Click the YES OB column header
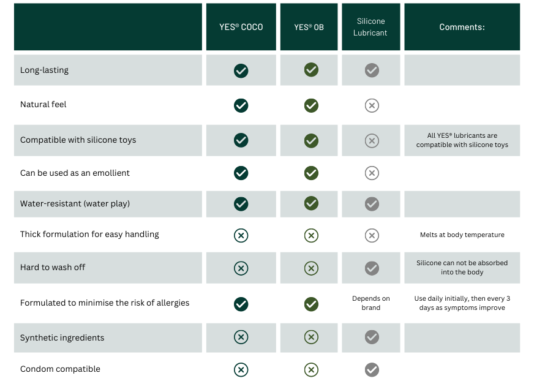This screenshot has width=534, height=392. (x=309, y=27)
